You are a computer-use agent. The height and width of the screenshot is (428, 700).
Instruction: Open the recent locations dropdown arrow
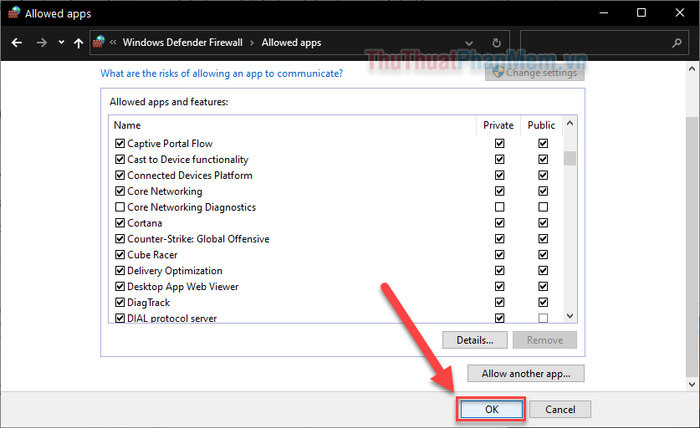click(x=61, y=43)
